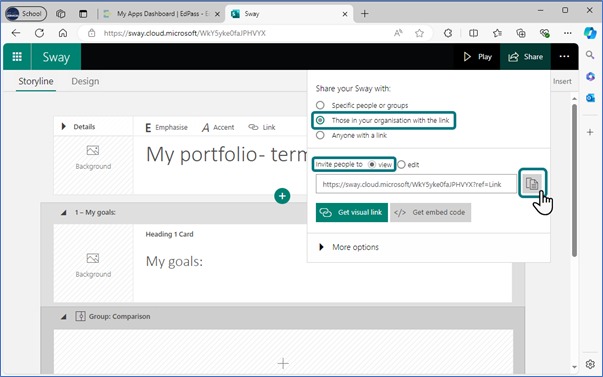Click the browser address bar URL

pos(185,33)
